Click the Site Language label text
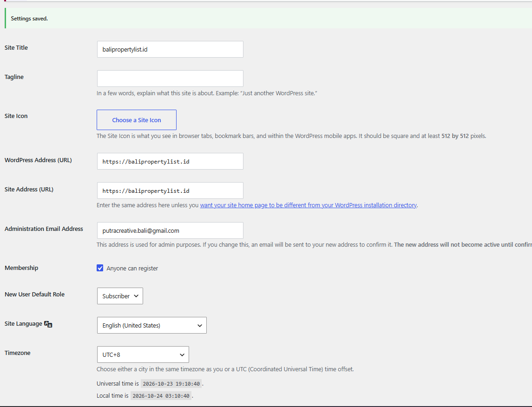 coord(23,323)
